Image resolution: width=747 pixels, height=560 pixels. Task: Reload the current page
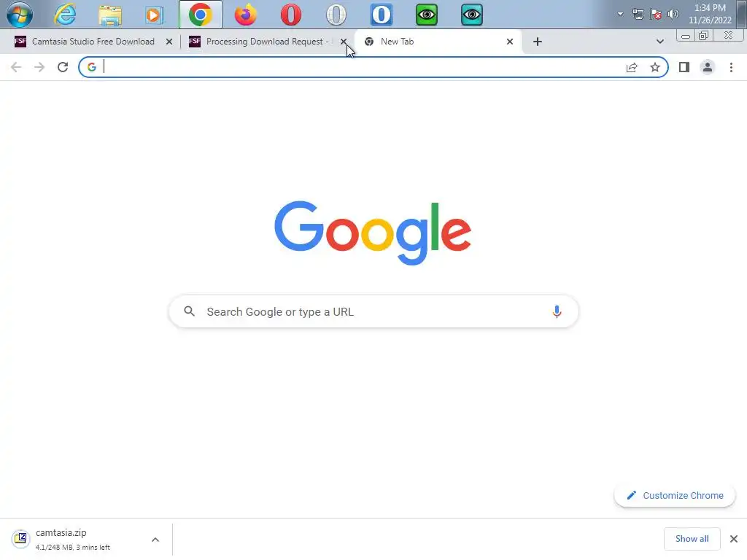63,67
